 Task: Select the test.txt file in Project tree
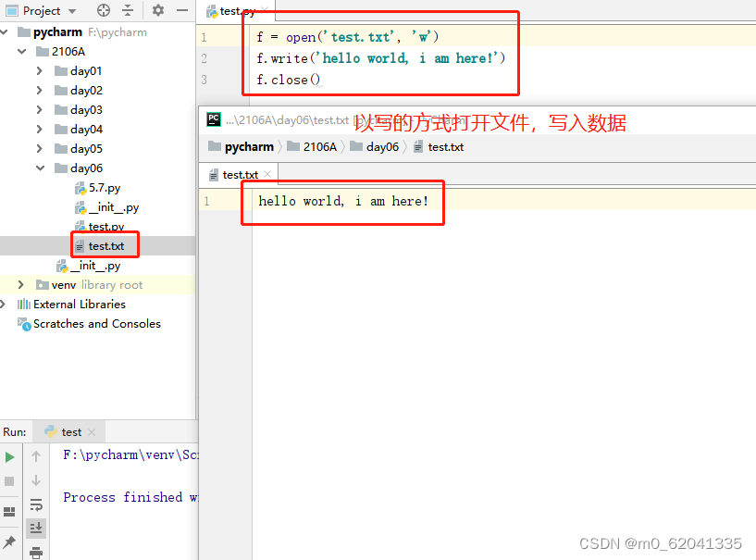[105, 245]
